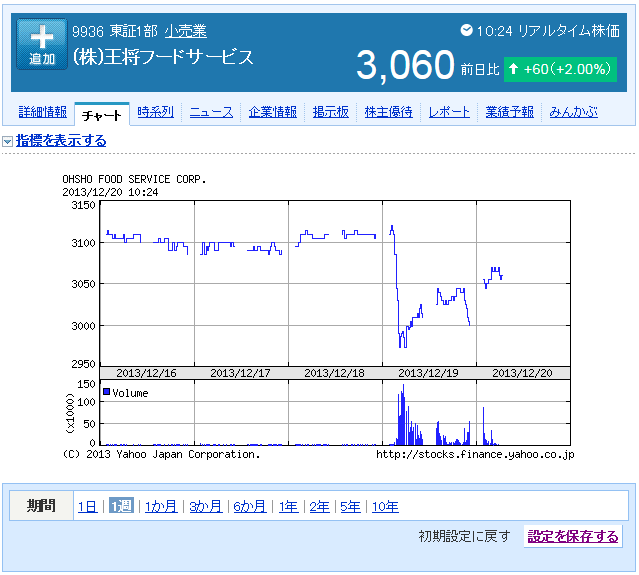Click the 2013/12/19 date label on chart
639x575 pixels.
[x=428, y=373]
